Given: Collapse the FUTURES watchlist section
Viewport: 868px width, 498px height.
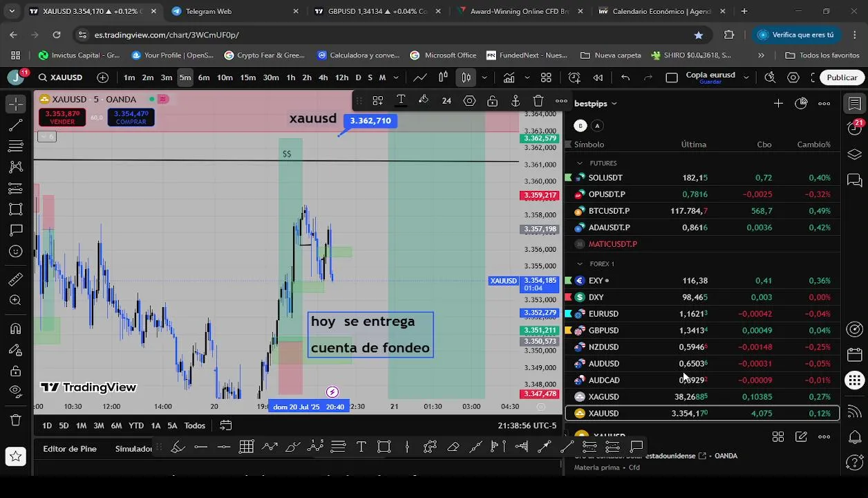Looking at the screenshot, I should tap(581, 163).
